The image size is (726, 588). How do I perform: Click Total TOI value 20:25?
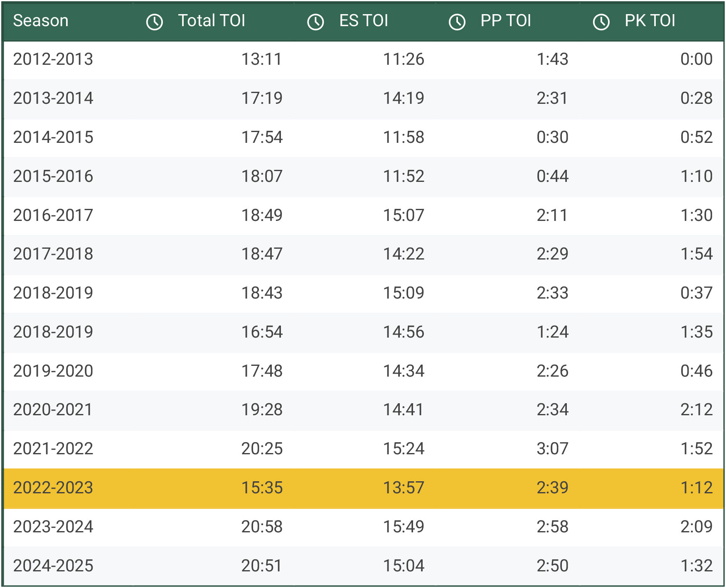click(x=262, y=449)
